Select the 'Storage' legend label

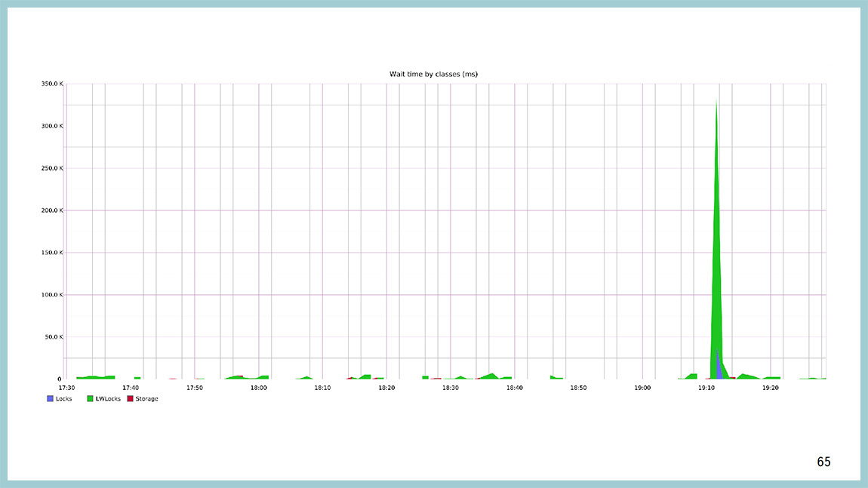pyautogui.click(x=146, y=398)
